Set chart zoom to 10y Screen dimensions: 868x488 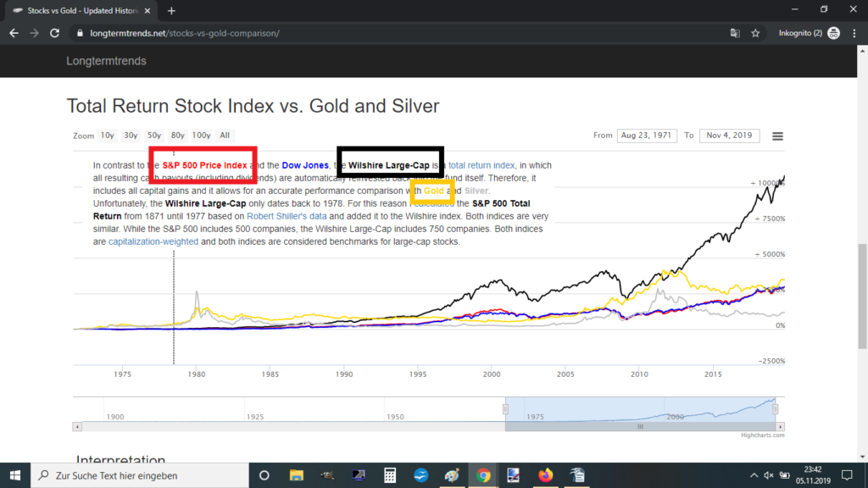pos(108,136)
